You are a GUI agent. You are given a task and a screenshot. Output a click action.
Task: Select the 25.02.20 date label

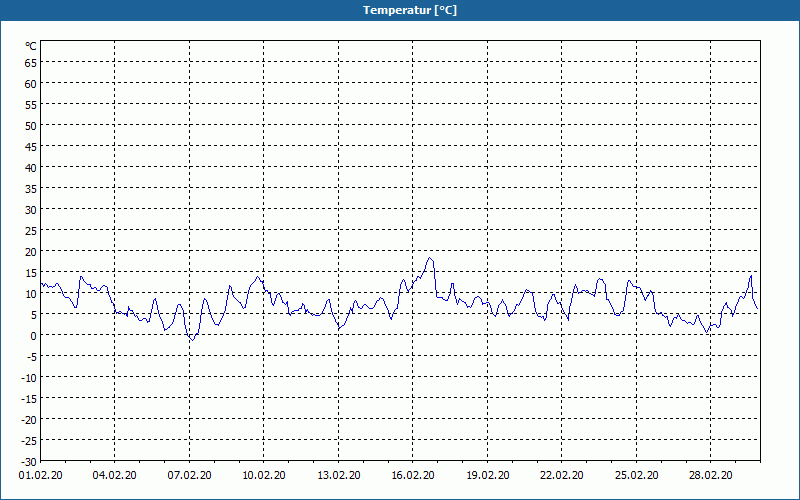pos(637,475)
